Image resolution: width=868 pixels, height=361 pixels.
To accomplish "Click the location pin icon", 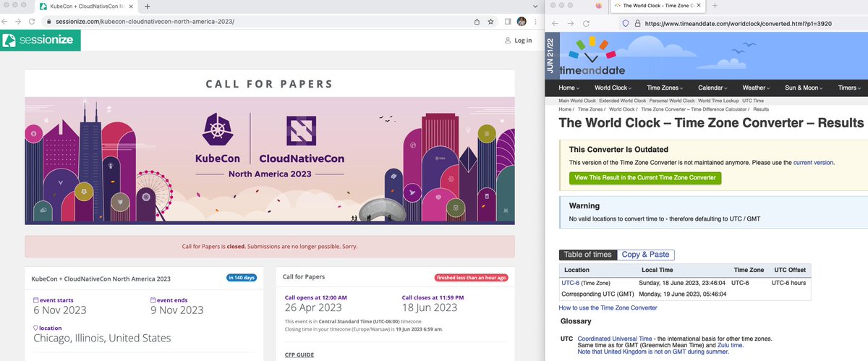I will point(36,327).
